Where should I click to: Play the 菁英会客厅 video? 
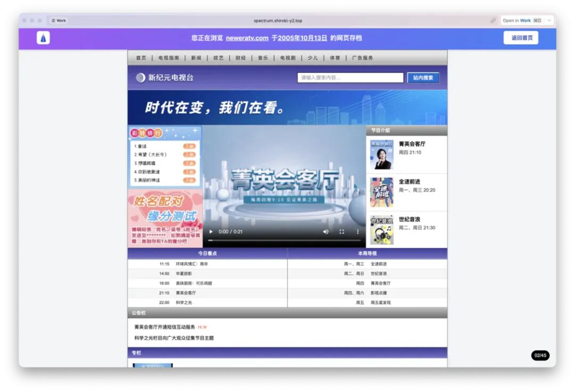(211, 231)
